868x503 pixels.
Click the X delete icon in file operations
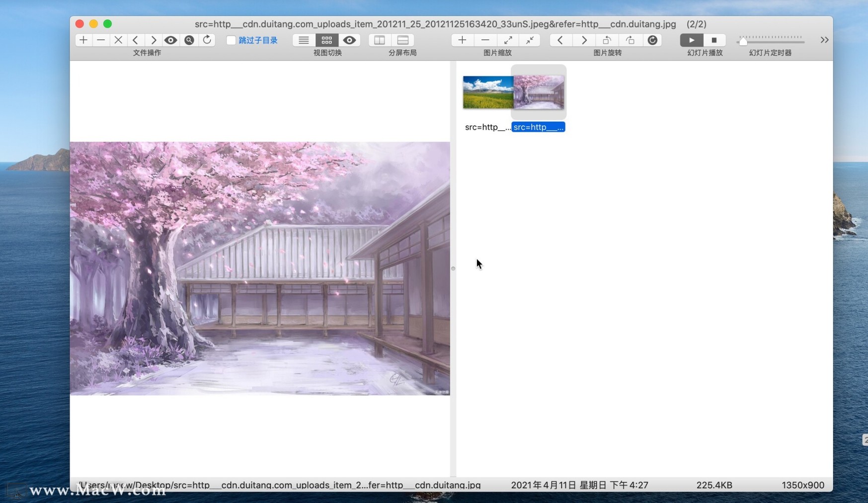(118, 40)
